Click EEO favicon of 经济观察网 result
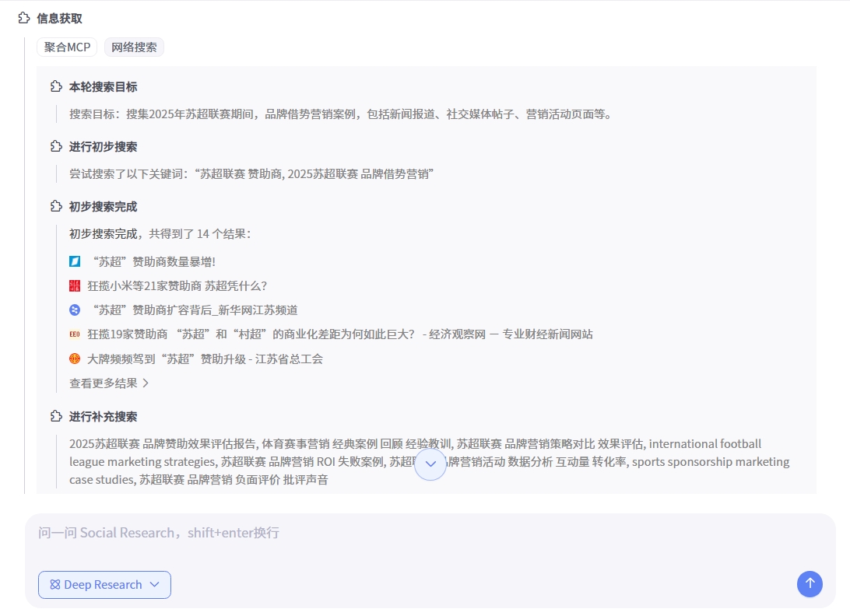Viewport: 850px width, 616px height. point(75,334)
